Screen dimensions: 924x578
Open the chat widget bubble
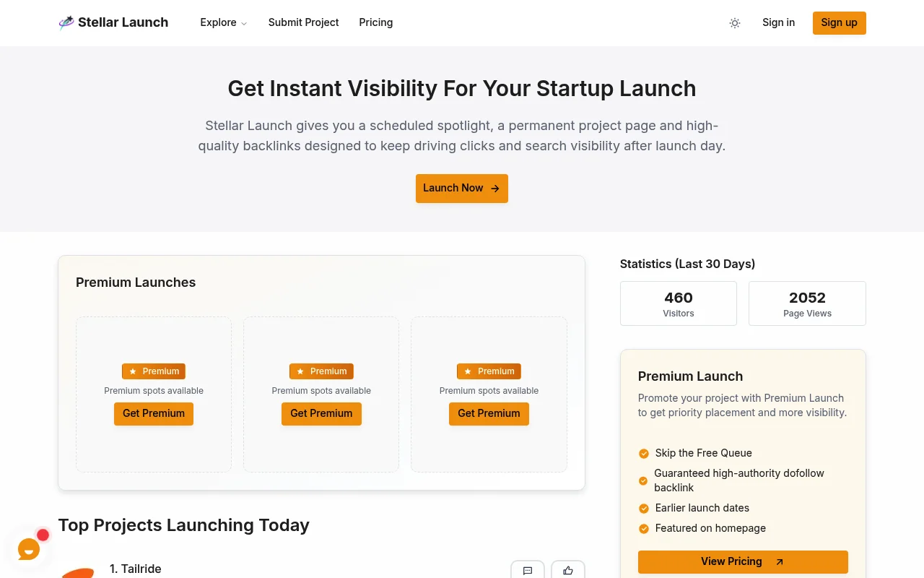click(x=28, y=549)
